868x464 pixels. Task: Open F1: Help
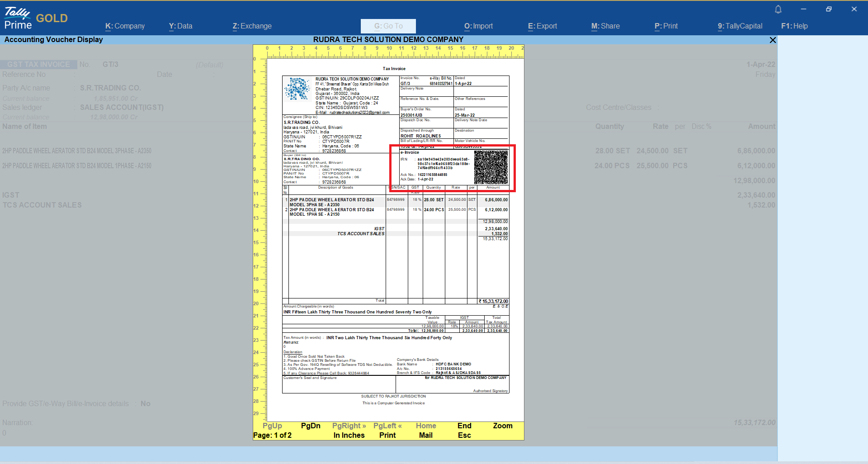point(794,26)
